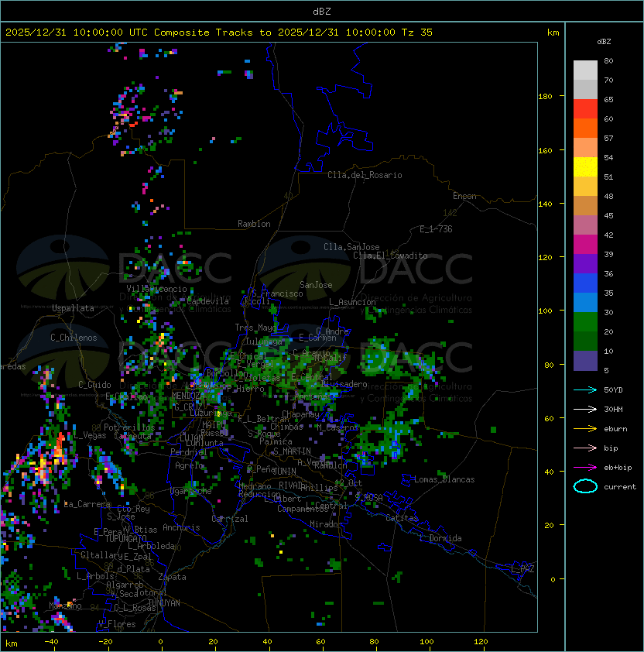
Task: Select the magenta 39-42 dBZ swatch
Action: point(585,245)
